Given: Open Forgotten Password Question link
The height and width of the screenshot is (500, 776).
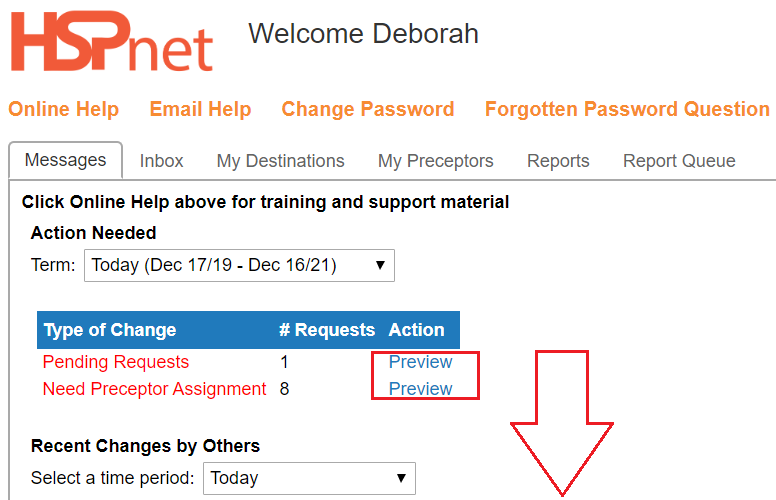Looking at the screenshot, I should (627, 109).
